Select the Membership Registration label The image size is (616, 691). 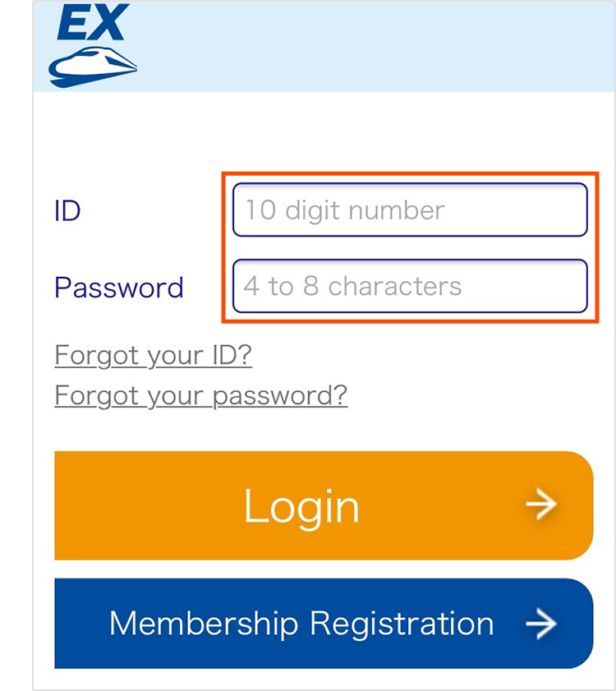(300, 624)
